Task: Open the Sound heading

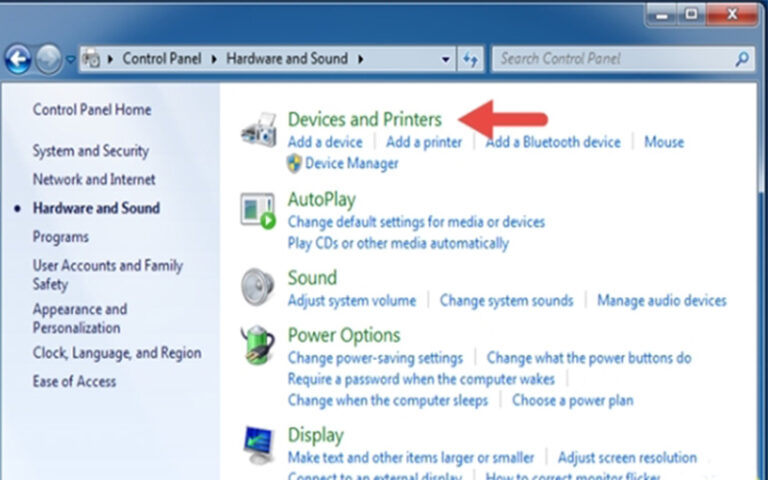Action: [x=312, y=278]
